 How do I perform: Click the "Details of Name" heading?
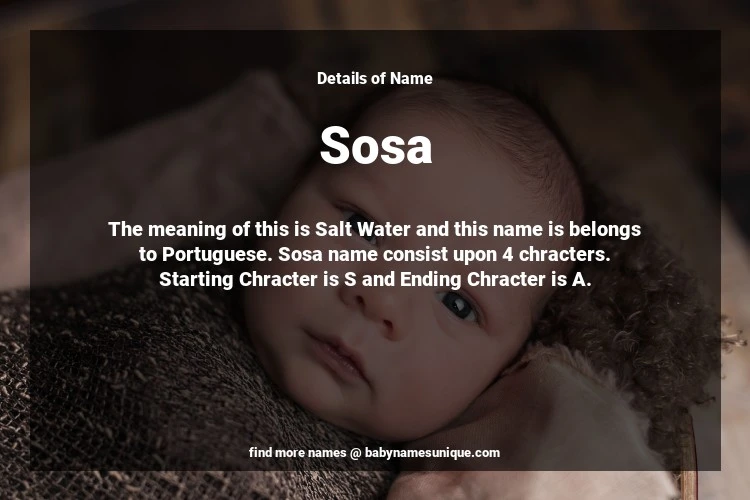coord(375,78)
